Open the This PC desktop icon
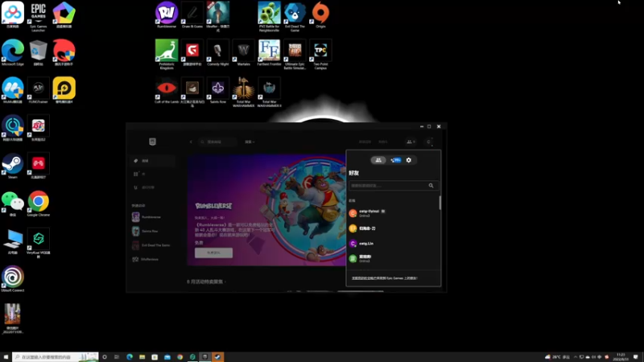The image size is (644, 362). tap(13, 241)
